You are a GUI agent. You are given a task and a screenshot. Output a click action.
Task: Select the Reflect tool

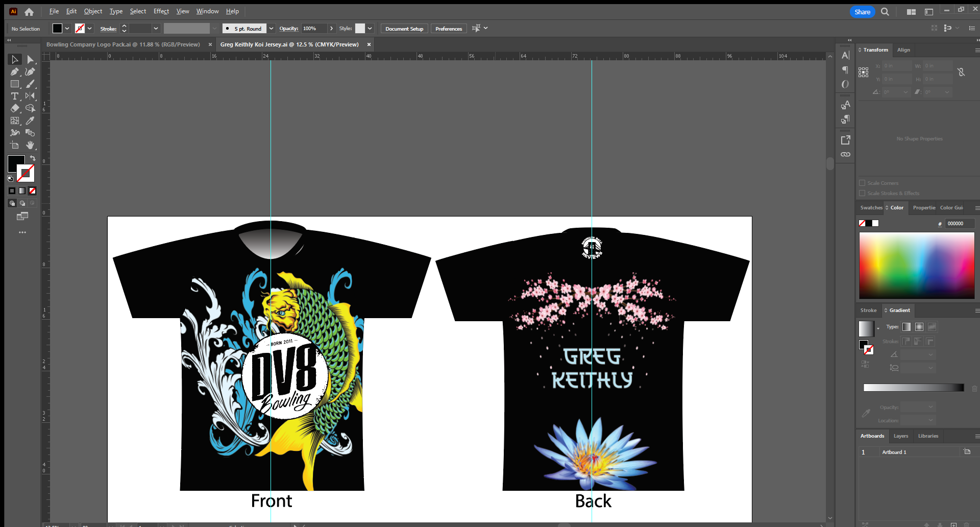click(x=30, y=96)
